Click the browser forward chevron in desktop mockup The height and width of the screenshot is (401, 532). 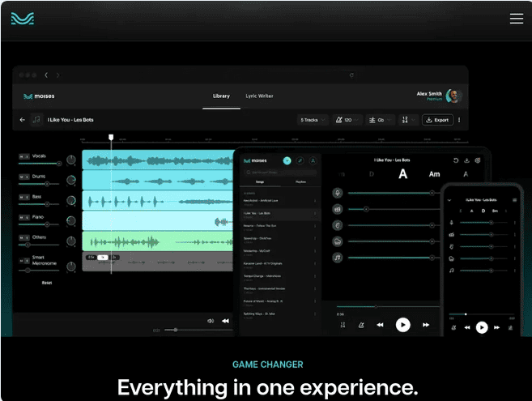[58, 75]
